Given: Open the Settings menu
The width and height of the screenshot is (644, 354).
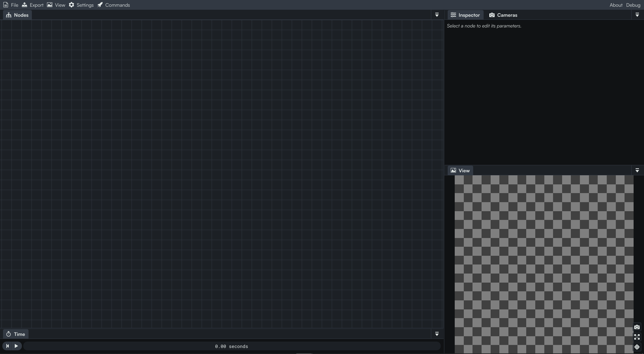Looking at the screenshot, I should [x=81, y=5].
